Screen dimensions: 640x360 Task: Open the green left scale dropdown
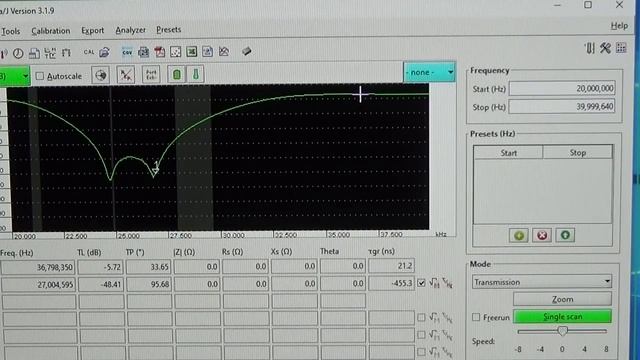point(14,76)
